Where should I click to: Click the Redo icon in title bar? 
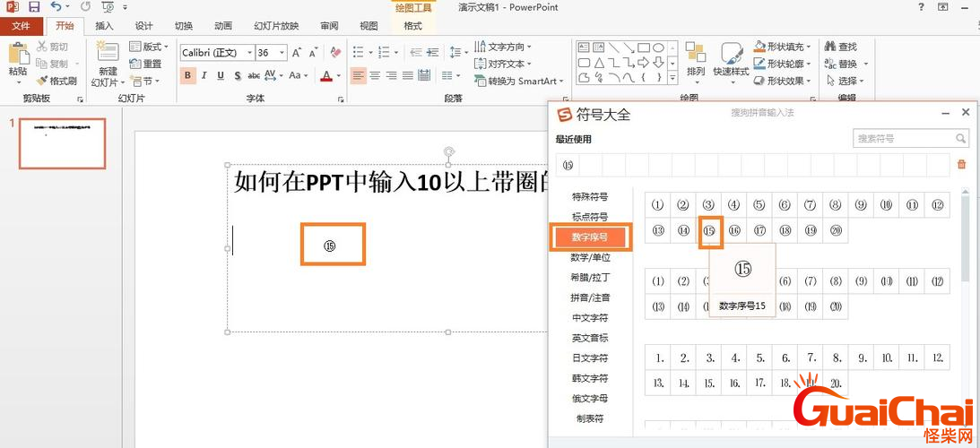point(85,7)
